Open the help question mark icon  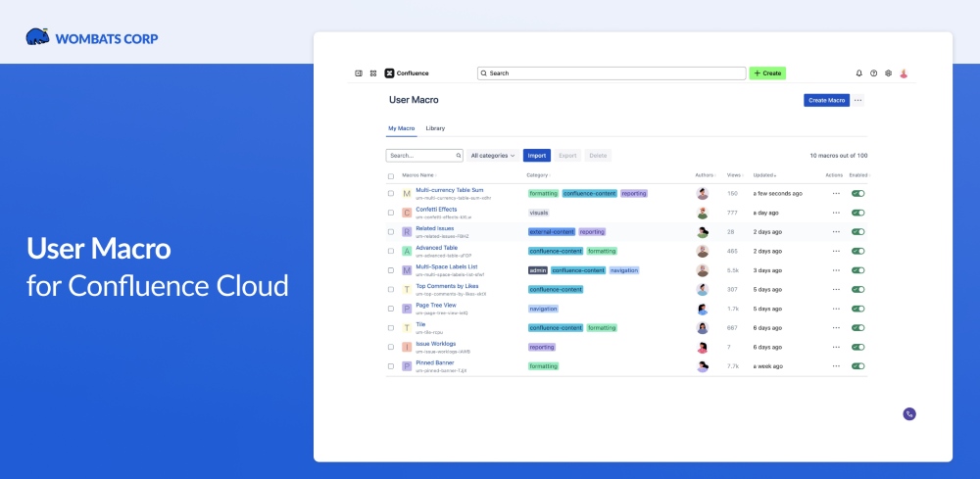[874, 73]
